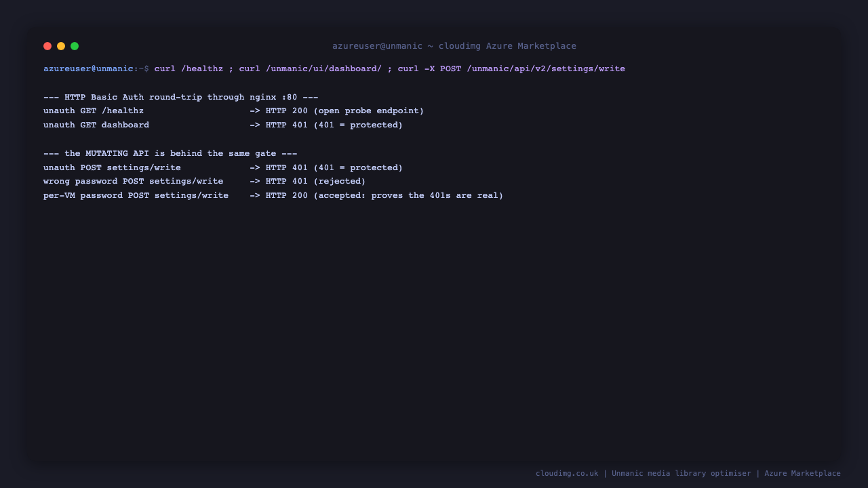This screenshot has width=868, height=488.
Task: Click the unauth POST 'HTTP 401' result
Action: click(x=334, y=167)
